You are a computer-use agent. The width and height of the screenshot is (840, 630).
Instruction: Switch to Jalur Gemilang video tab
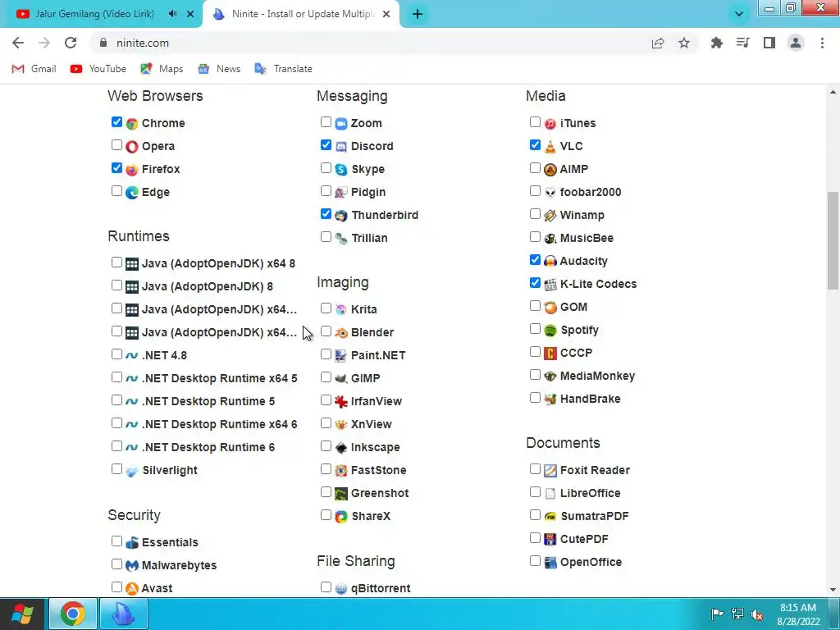coord(94,14)
